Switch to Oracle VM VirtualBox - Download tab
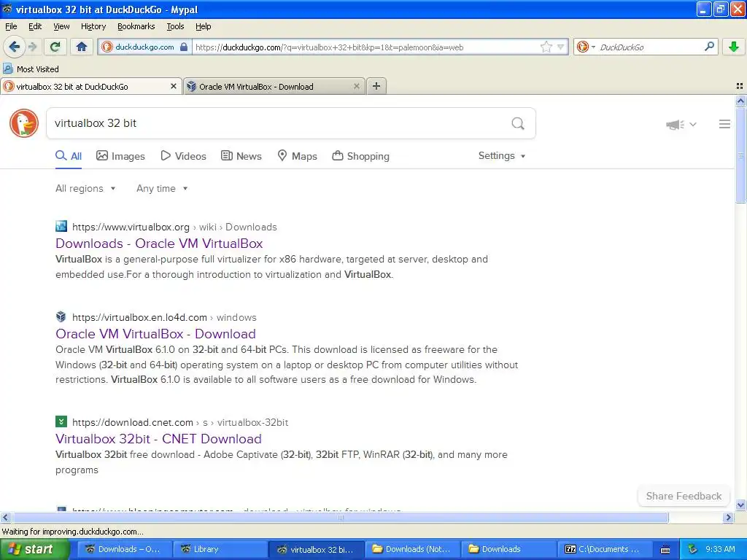Image resolution: width=747 pixels, height=560 pixels. [x=274, y=86]
